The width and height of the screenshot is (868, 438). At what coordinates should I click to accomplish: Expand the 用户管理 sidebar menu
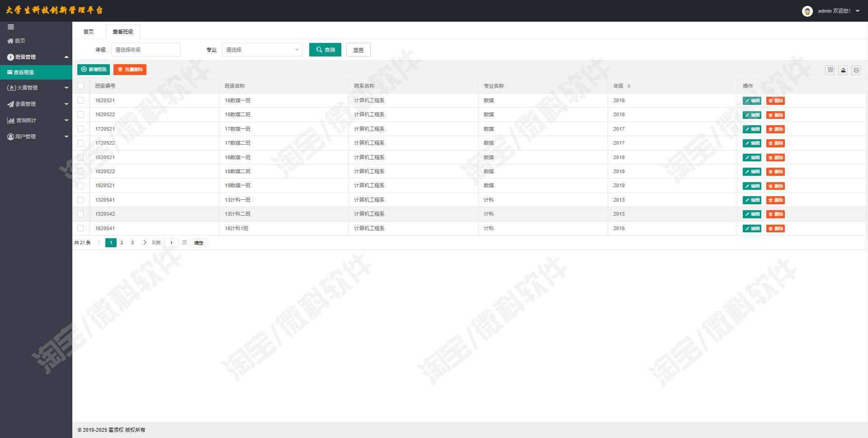[x=36, y=137]
